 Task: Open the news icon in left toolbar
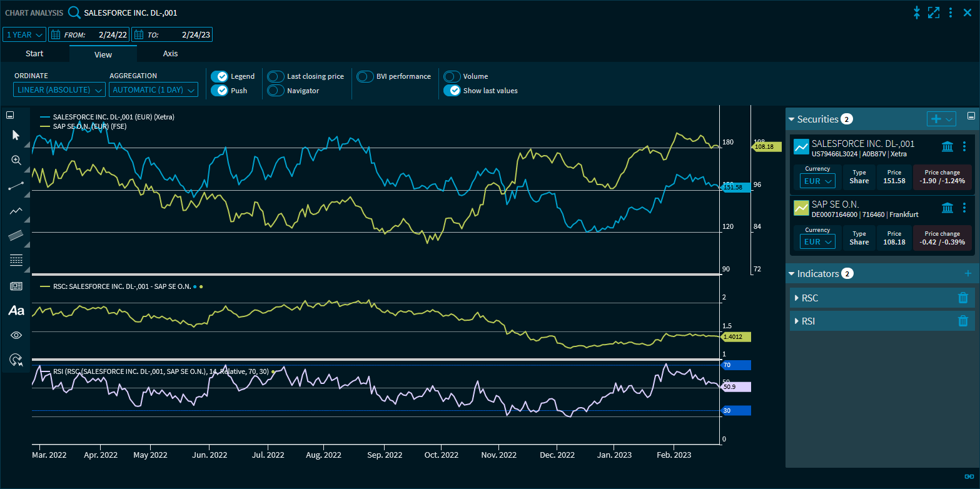[x=16, y=286]
